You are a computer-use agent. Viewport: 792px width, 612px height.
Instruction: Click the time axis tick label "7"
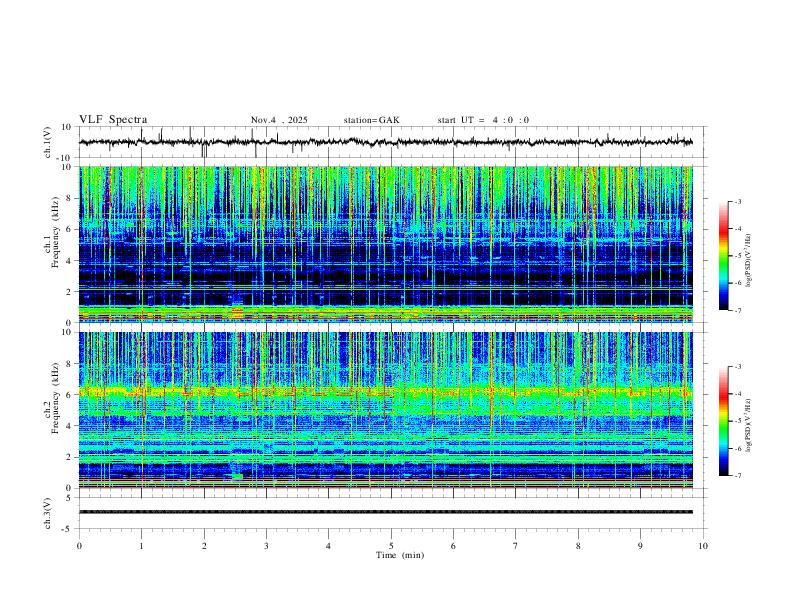(x=516, y=546)
